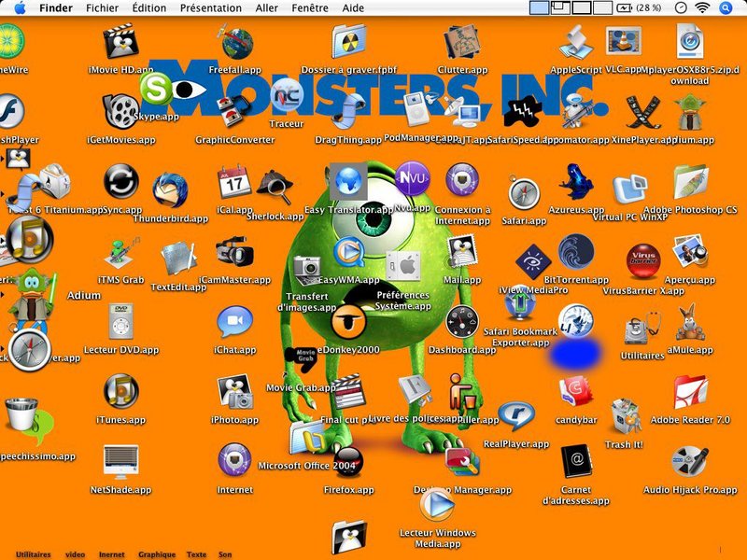Open the Dossier à graver burn folder
This screenshot has width=747, height=560.
(x=348, y=42)
